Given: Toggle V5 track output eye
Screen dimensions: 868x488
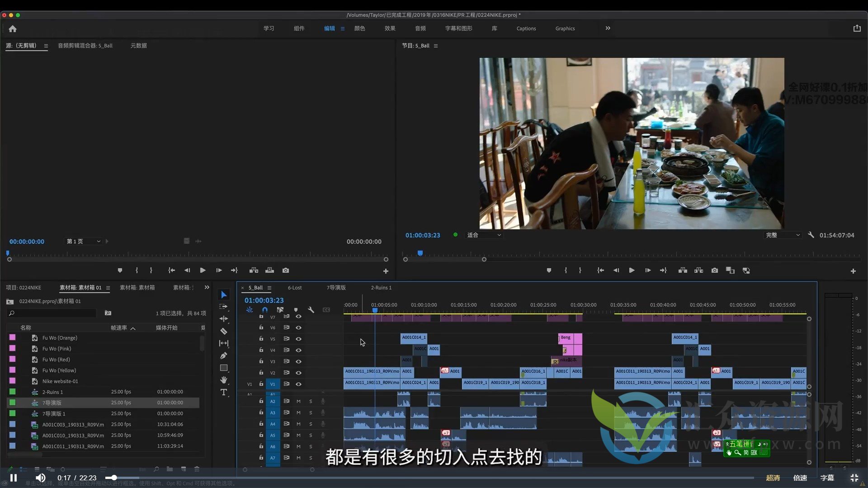Looking at the screenshot, I should 298,339.
